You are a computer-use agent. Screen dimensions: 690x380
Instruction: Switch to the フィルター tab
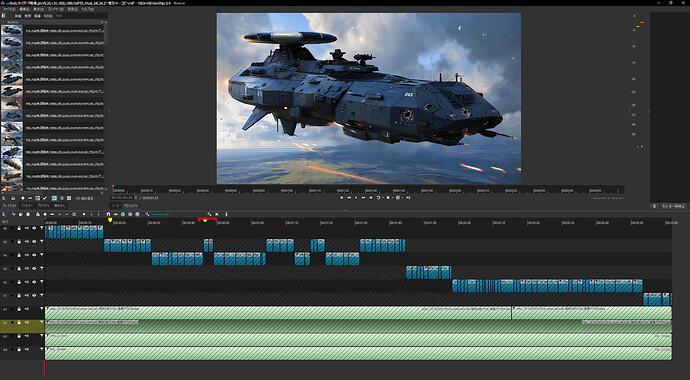27,206
